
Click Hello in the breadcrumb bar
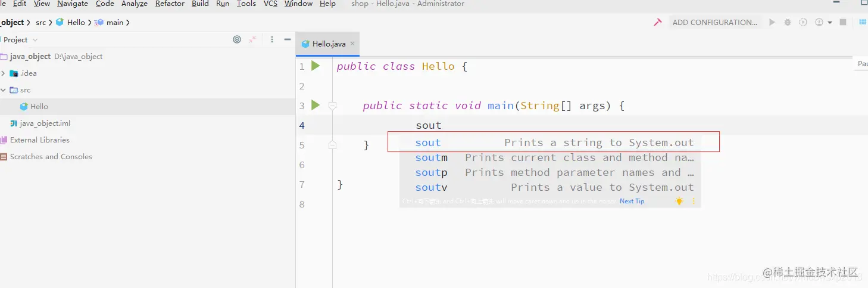[x=76, y=23]
